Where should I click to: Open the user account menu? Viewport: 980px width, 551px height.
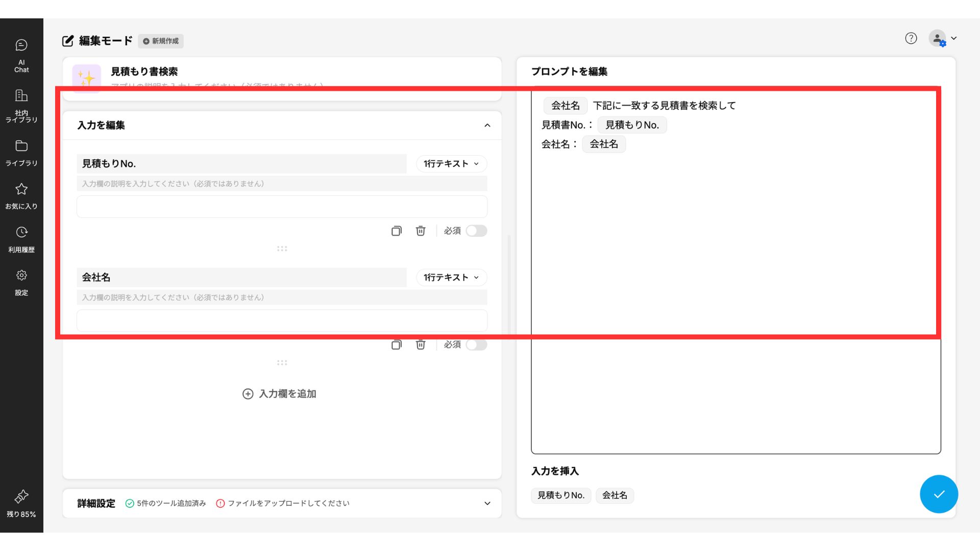point(943,38)
